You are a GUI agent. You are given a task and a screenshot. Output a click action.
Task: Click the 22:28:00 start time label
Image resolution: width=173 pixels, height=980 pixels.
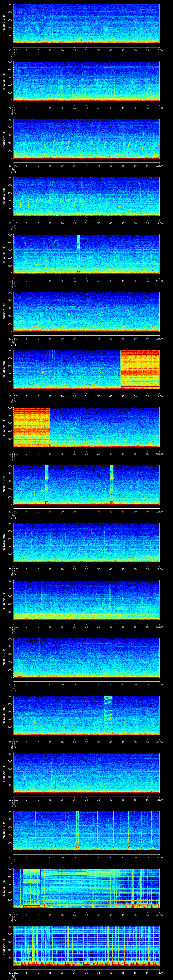13,684
